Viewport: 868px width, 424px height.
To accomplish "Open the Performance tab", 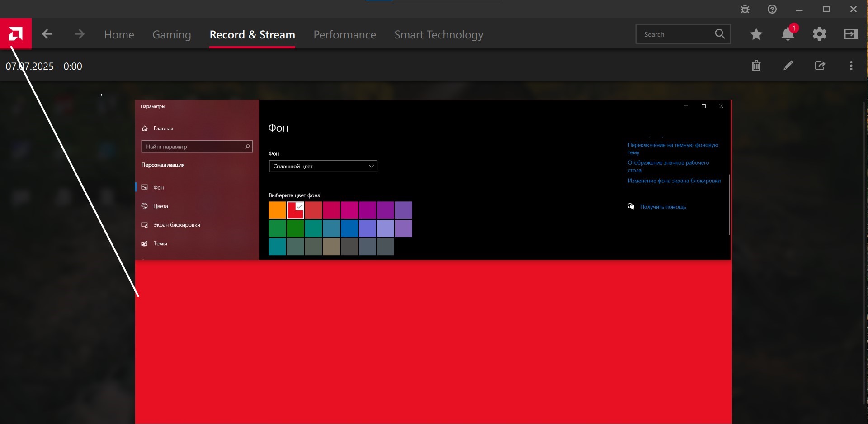I will [345, 34].
